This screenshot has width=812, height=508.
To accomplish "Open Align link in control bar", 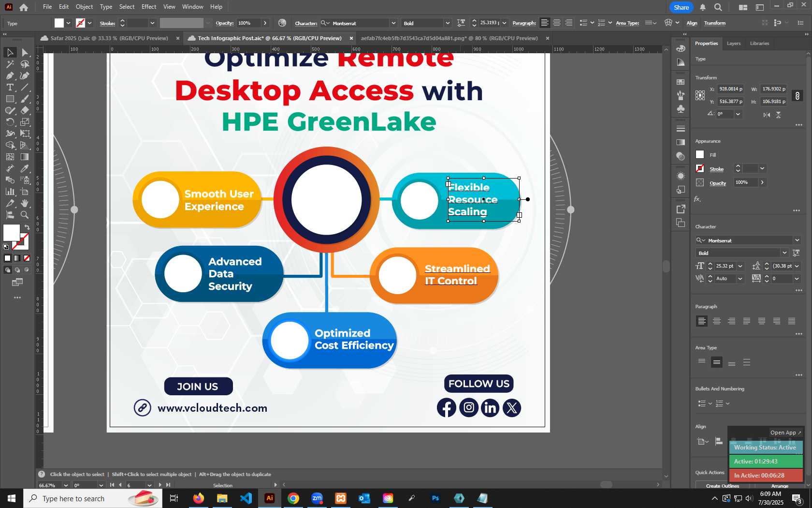I will [692, 23].
